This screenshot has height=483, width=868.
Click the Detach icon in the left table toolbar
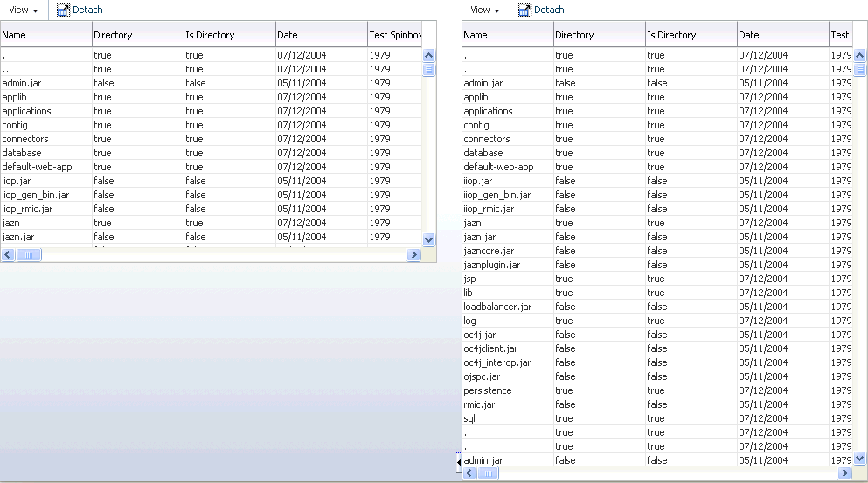pos(63,10)
